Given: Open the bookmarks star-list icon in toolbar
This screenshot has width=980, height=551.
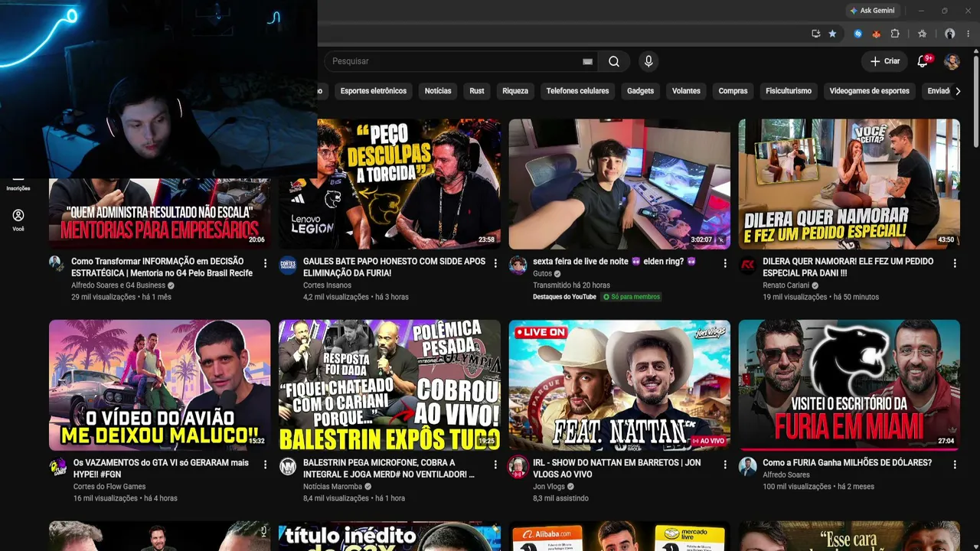Looking at the screenshot, I should click(x=923, y=34).
